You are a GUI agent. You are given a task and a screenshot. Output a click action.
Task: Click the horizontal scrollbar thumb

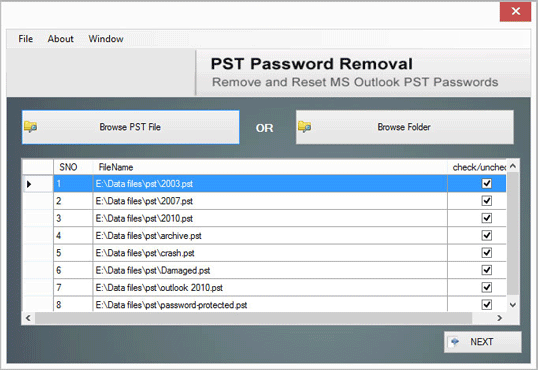(253, 318)
